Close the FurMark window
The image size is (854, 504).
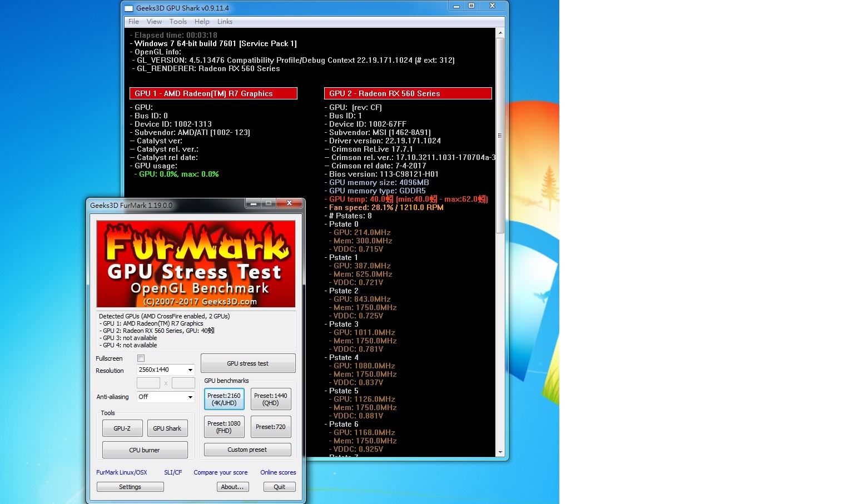point(289,203)
